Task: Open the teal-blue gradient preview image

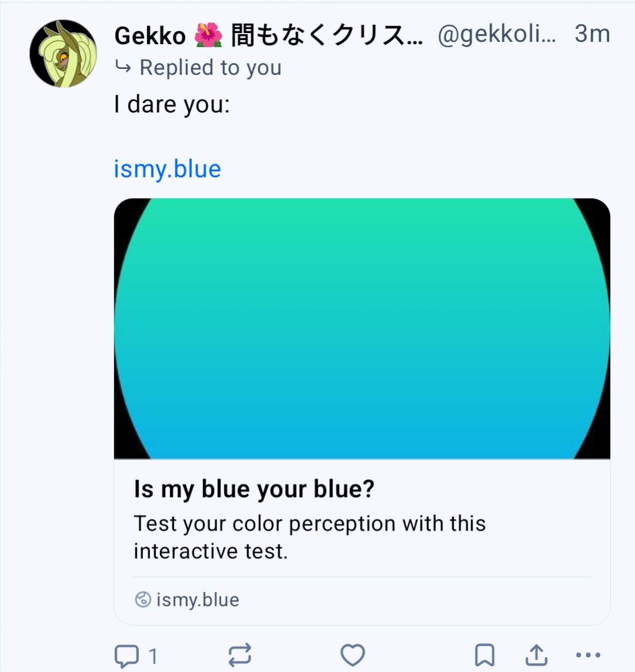Action: pos(362,329)
